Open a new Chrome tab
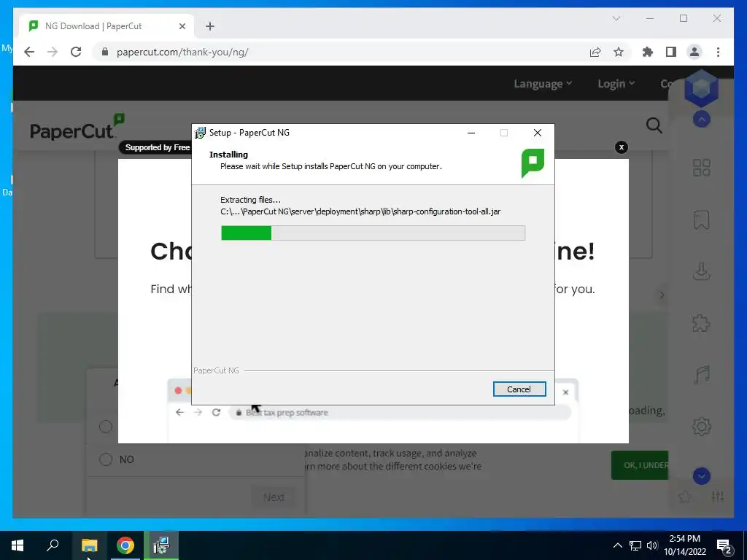Viewport: 747px width, 560px height. [x=209, y=26]
